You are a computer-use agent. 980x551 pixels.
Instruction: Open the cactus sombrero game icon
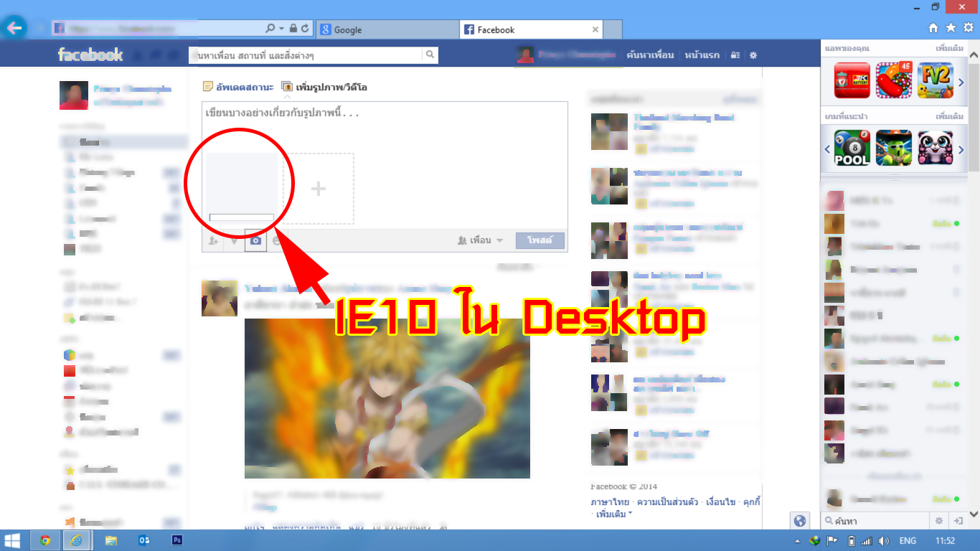tap(894, 148)
